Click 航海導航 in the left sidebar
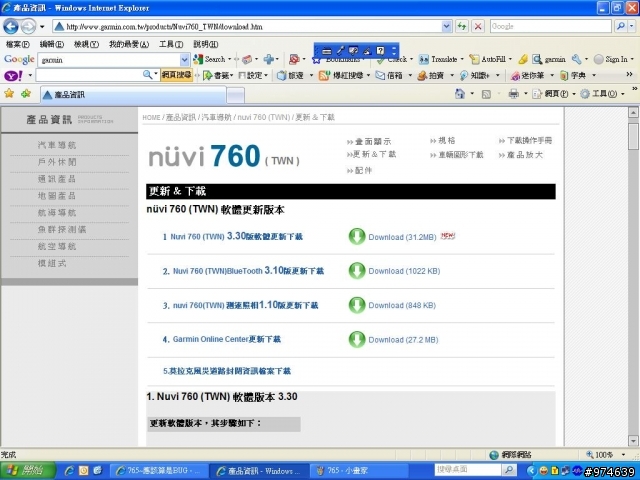This screenshot has height=480, width=640. click(57, 213)
